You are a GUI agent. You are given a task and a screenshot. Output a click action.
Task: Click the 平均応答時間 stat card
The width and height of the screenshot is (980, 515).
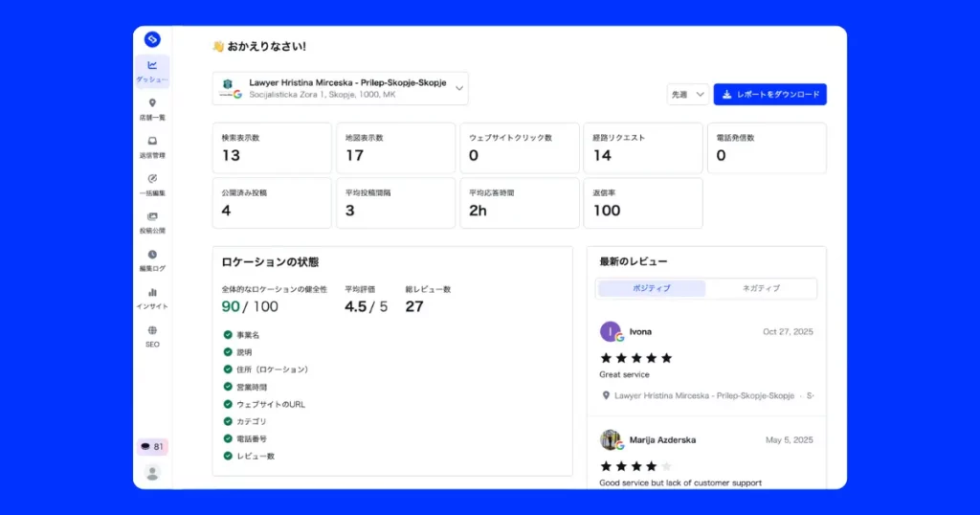(520, 203)
